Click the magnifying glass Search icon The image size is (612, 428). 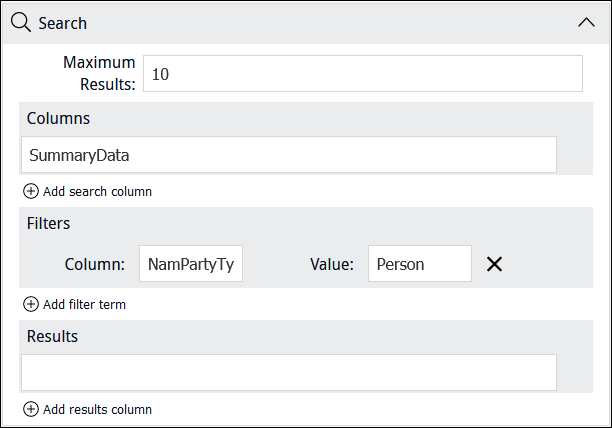tap(21, 22)
